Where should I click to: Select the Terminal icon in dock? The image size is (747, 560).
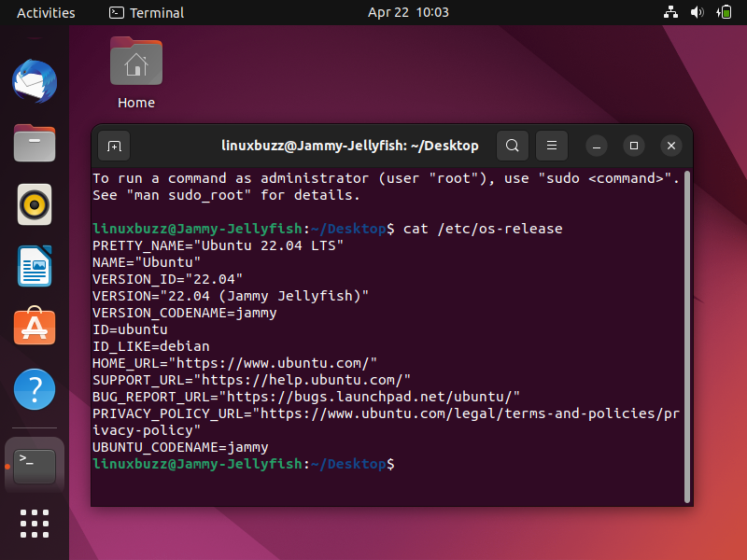[x=35, y=466]
